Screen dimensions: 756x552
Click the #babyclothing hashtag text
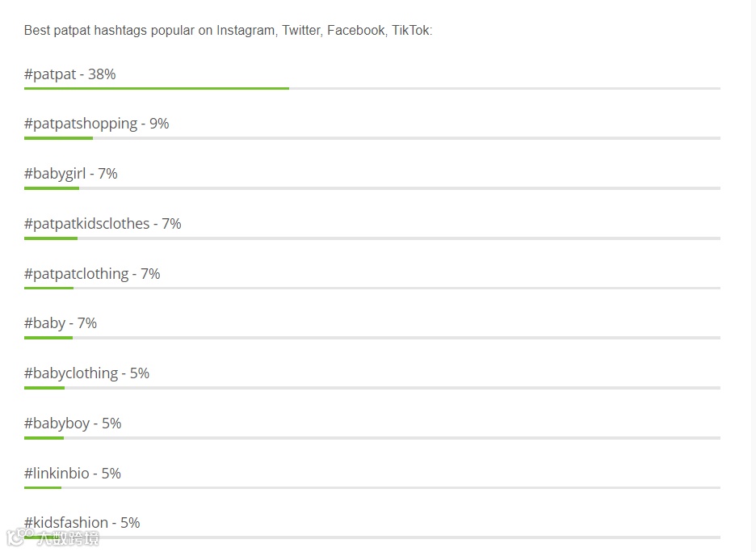[x=86, y=373]
